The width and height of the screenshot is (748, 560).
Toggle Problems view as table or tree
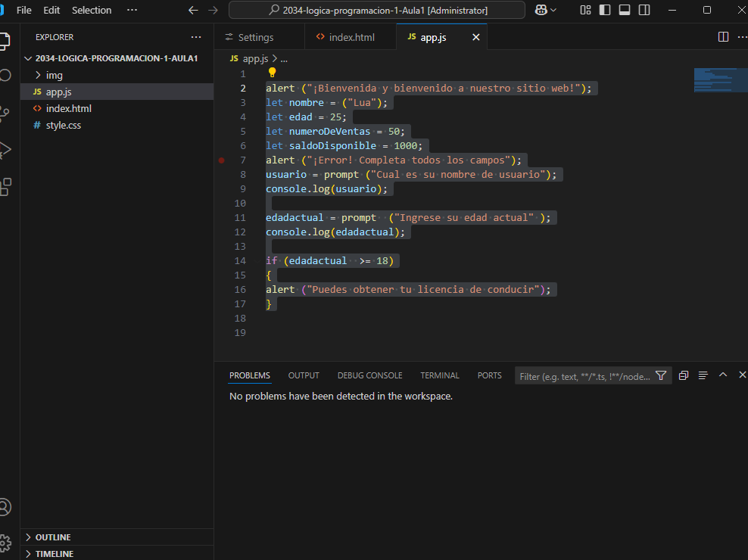click(703, 375)
